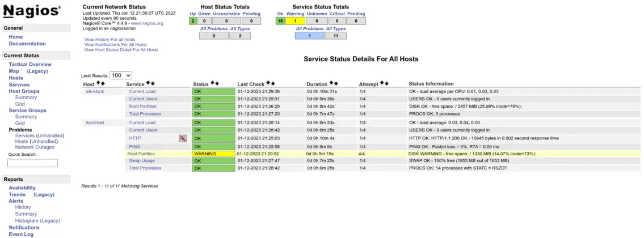Sort Status column ascending with up arrow

point(213,84)
